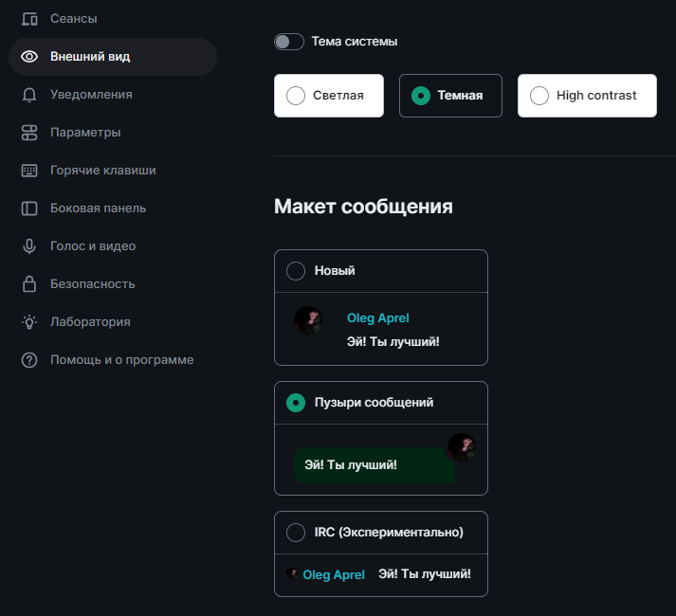Click the question mark help icon
This screenshot has height=616, width=676.
(x=29, y=360)
